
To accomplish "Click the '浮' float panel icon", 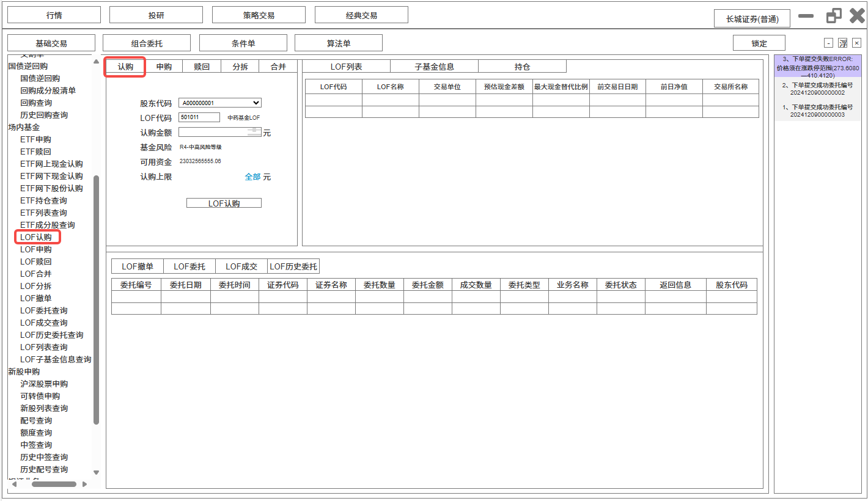I will pyautogui.click(x=842, y=43).
